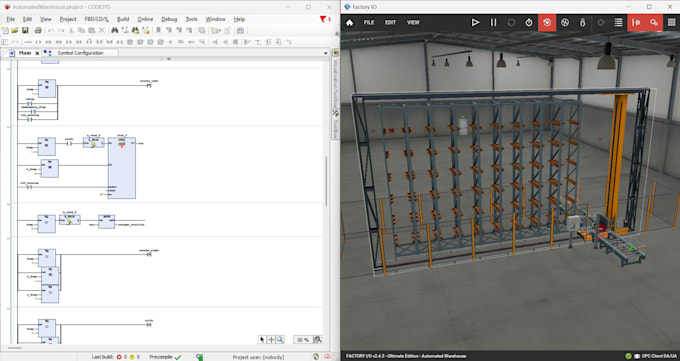Switch to fly camera mode icon
680x361 pixels.
point(565,22)
